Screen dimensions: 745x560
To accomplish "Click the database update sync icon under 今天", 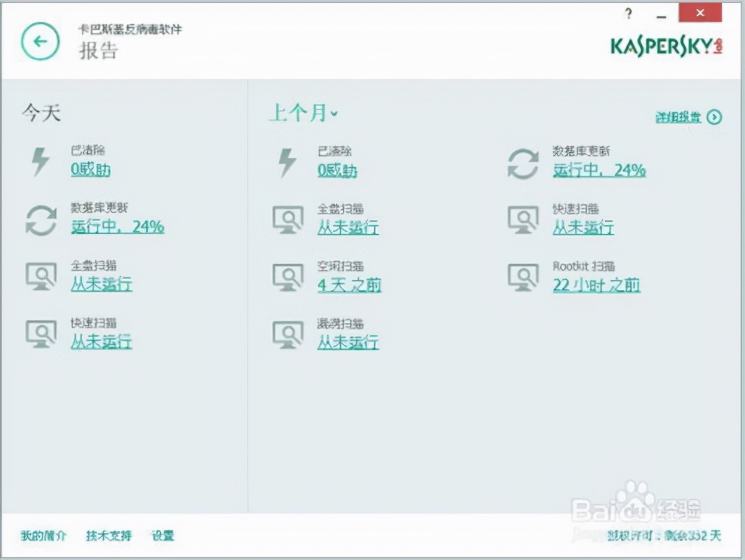I will point(40,219).
